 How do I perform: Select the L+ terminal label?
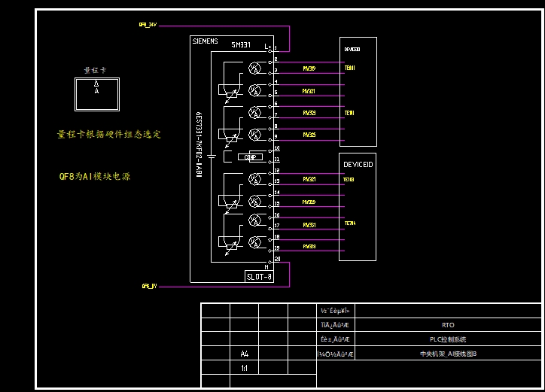(x=268, y=46)
